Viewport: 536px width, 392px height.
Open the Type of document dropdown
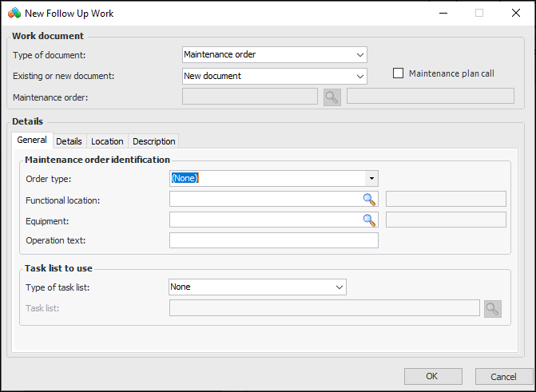(x=359, y=55)
